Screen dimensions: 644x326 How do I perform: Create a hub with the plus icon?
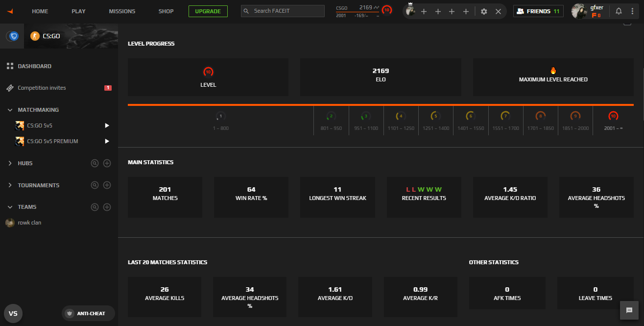[x=107, y=163]
